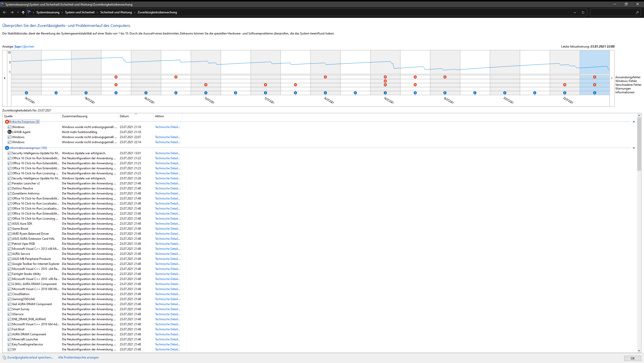This screenshot has width=644, height=363.
Task: Click the LGHUB Agent icon in critical events
Action: tap(10, 132)
